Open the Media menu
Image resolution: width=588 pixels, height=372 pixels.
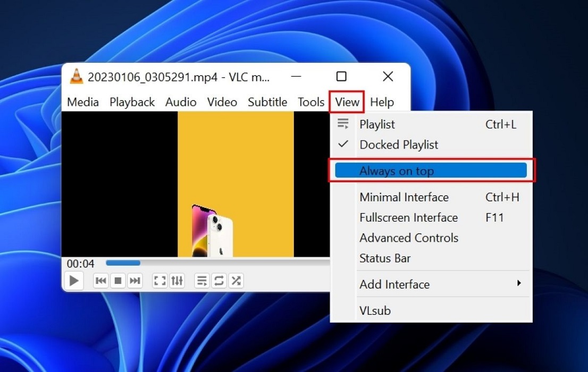83,102
